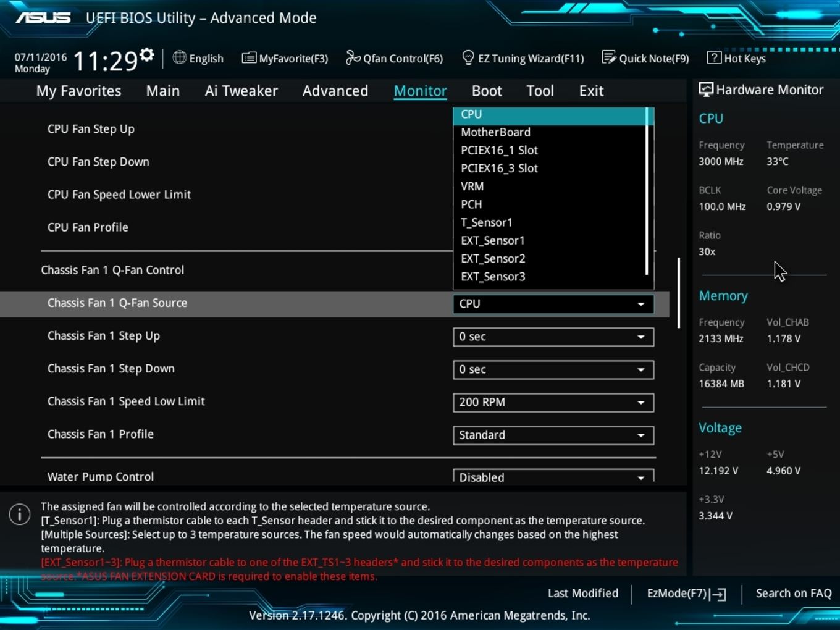Open Chassis Fan 1 Profile dropdown
840x630 pixels.
pyautogui.click(x=553, y=435)
